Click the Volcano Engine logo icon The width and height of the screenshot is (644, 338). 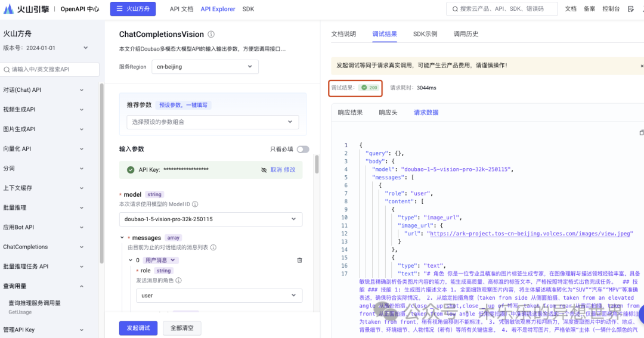pyautogui.click(x=8, y=9)
